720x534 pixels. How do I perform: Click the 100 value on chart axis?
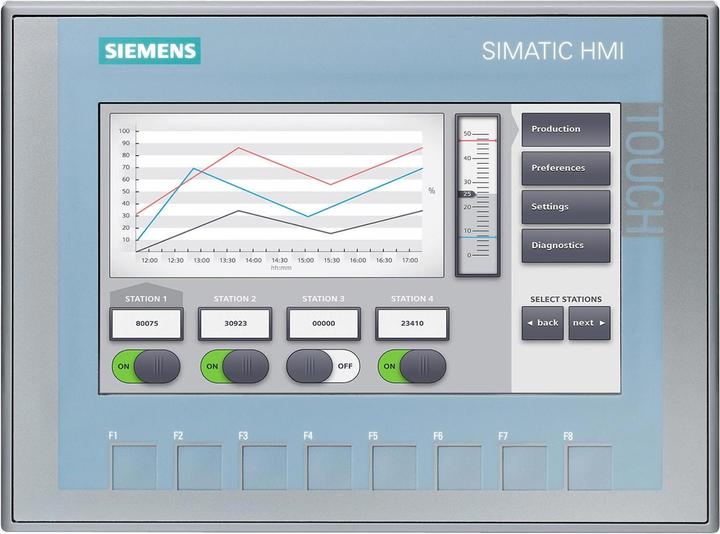coord(124,131)
